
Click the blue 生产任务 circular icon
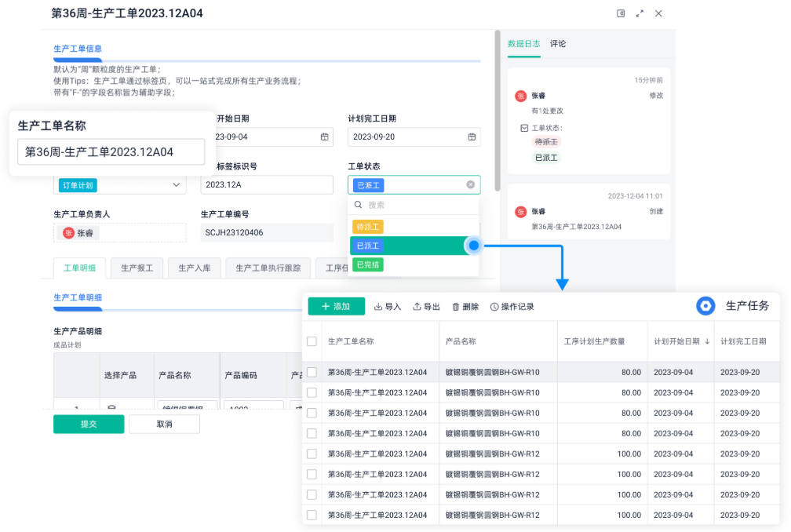pos(705,306)
